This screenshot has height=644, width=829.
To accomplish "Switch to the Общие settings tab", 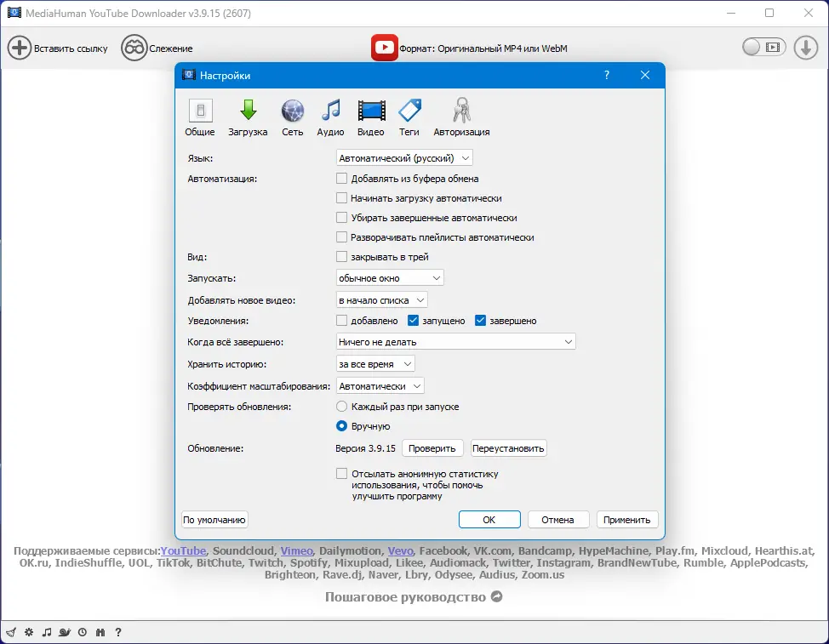I will (x=200, y=117).
